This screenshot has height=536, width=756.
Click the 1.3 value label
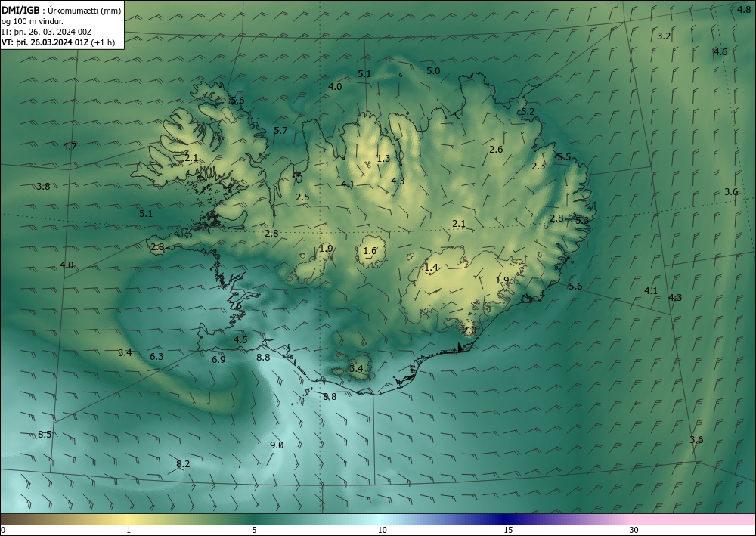click(x=383, y=159)
